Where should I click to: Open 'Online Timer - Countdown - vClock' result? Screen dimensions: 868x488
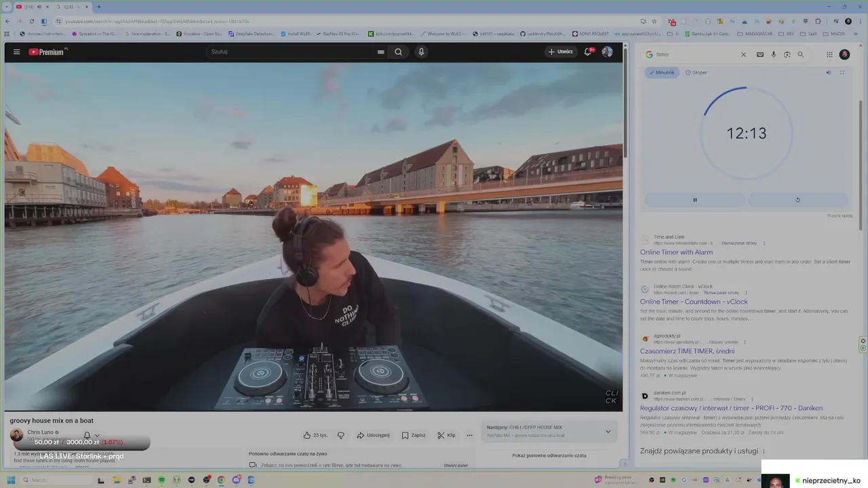click(694, 302)
